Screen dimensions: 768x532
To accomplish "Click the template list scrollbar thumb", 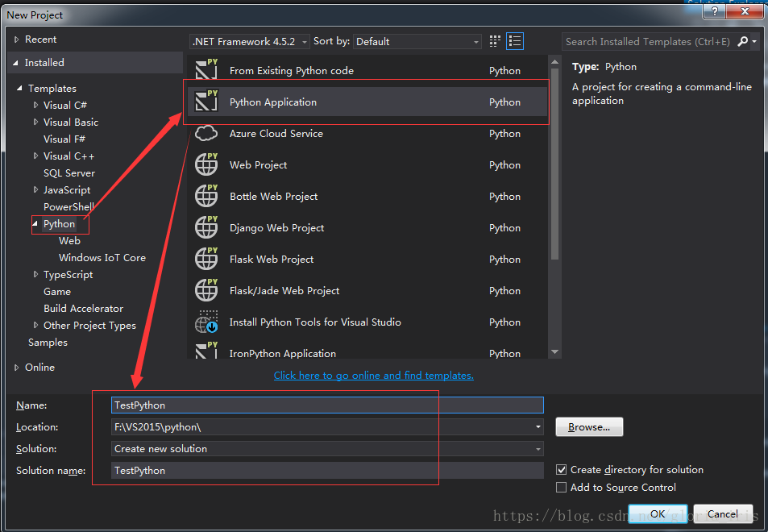I will (555, 164).
